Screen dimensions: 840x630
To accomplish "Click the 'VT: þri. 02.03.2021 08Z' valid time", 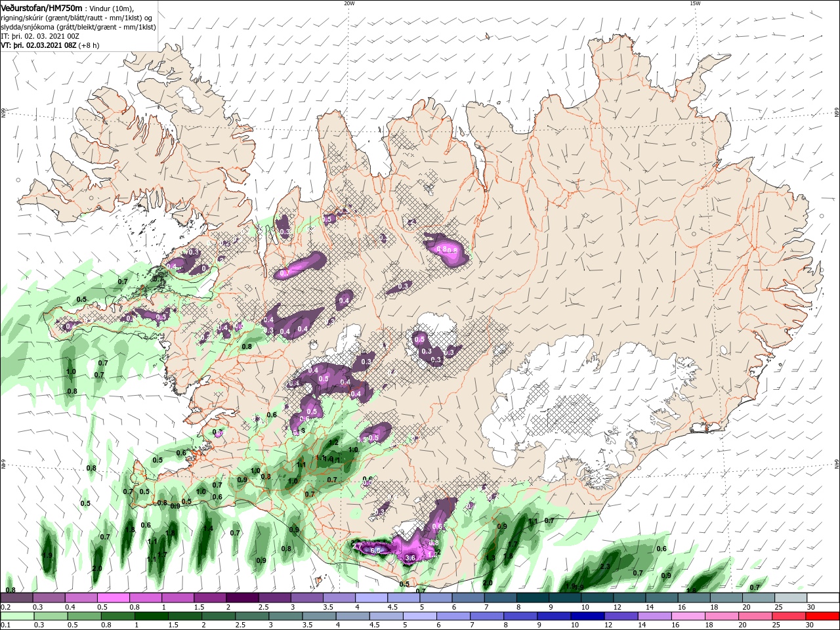I will (39, 45).
